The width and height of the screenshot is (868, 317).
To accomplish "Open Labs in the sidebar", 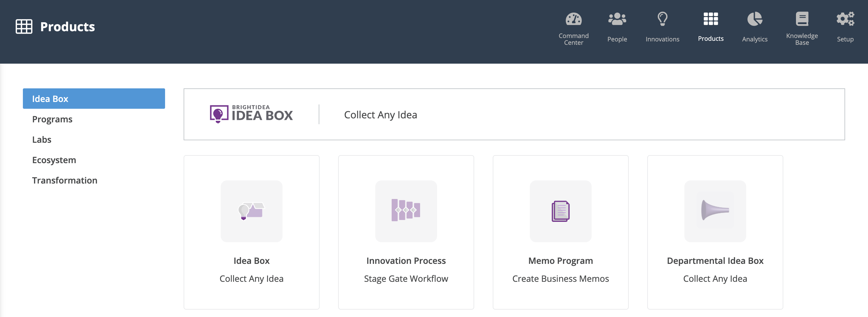I will (42, 139).
